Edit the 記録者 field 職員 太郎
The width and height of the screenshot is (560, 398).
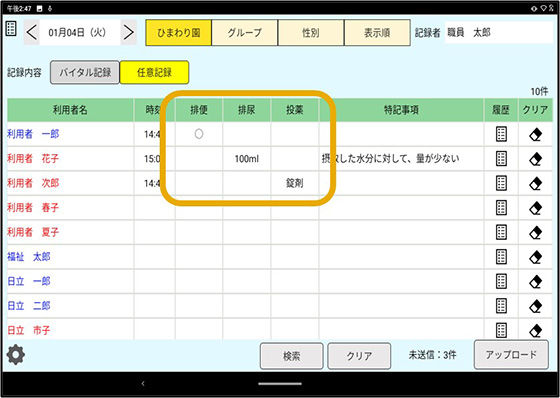tap(499, 33)
